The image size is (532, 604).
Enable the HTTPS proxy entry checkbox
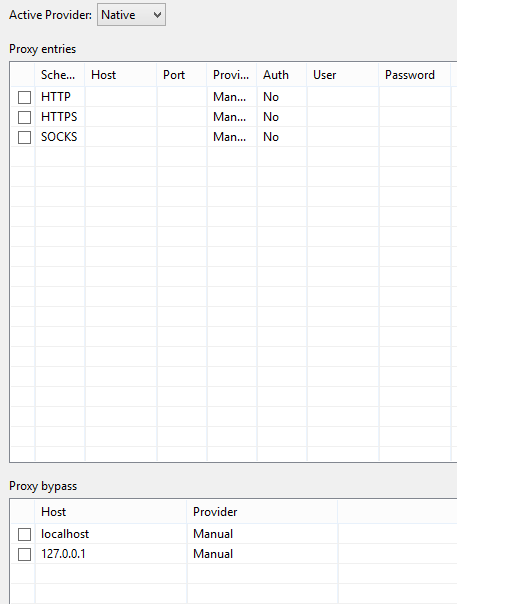(24, 117)
